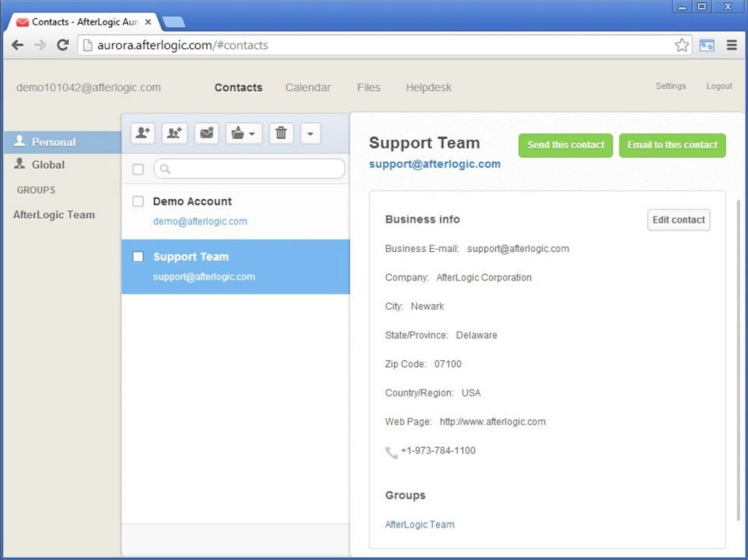Switch to the Contacts tab
The image size is (748, 560).
coord(238,87)
